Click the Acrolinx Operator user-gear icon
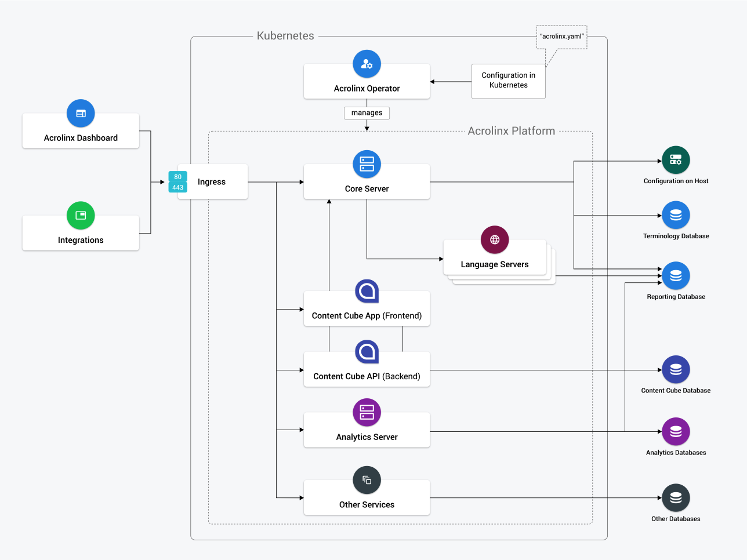The image size is (747, 560). pyautogui.click(x=367, y=64)
